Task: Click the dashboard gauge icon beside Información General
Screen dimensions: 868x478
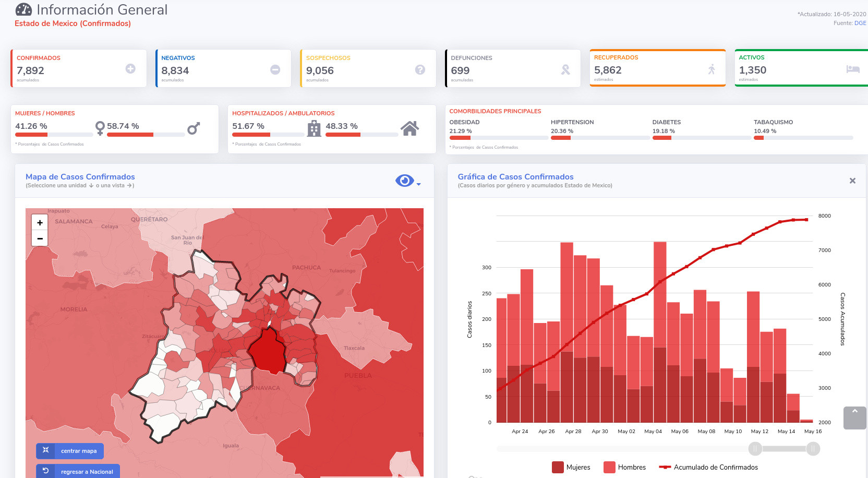Action: (23, 9)
